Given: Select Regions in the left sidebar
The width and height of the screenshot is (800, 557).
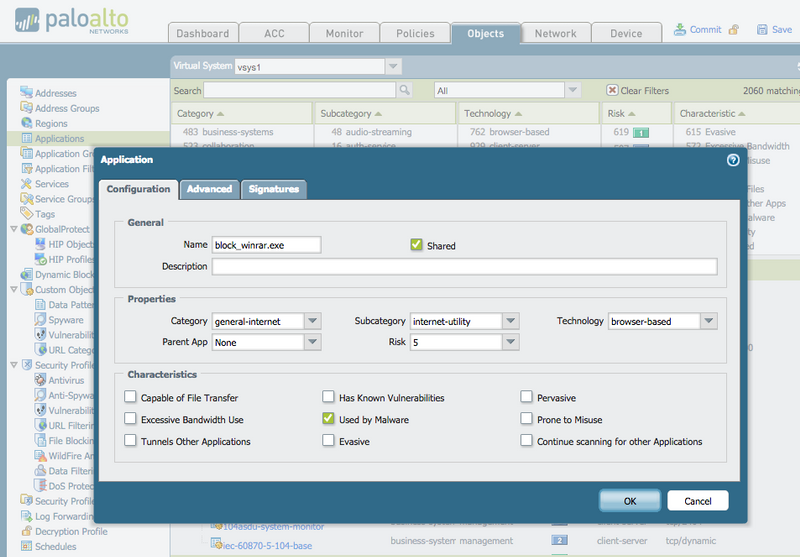Looking at the screenshot, I should [51, 123].
